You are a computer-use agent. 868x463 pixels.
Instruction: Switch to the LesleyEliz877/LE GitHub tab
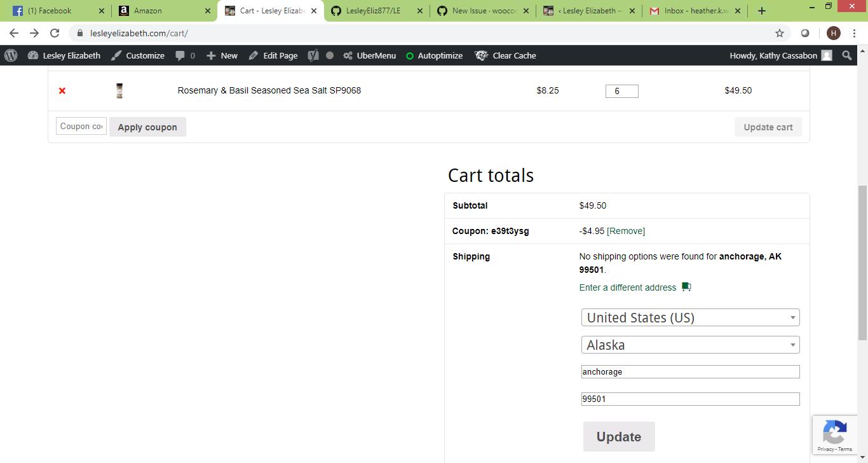click(x=377, y=11)
